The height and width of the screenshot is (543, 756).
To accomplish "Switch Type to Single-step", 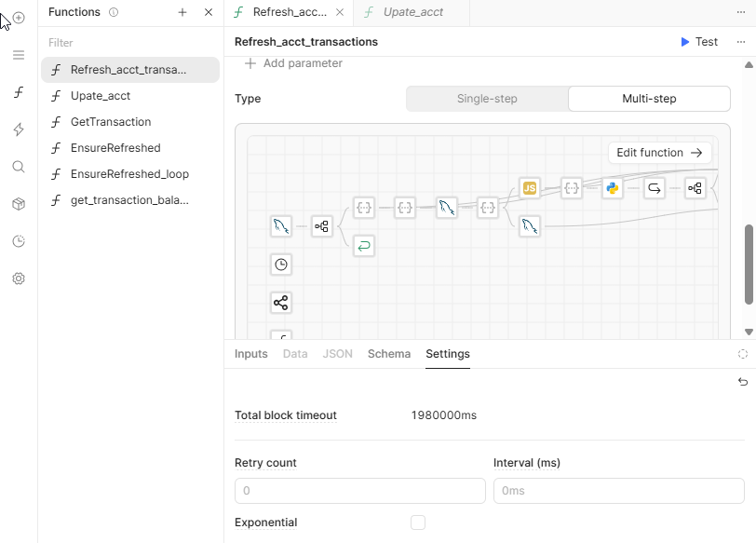I will pyautogui.click(x=487, y=99).
